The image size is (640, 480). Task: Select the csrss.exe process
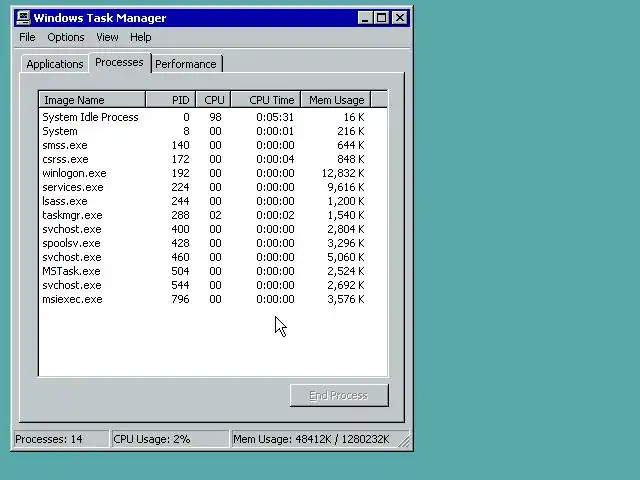pos(213,159)
